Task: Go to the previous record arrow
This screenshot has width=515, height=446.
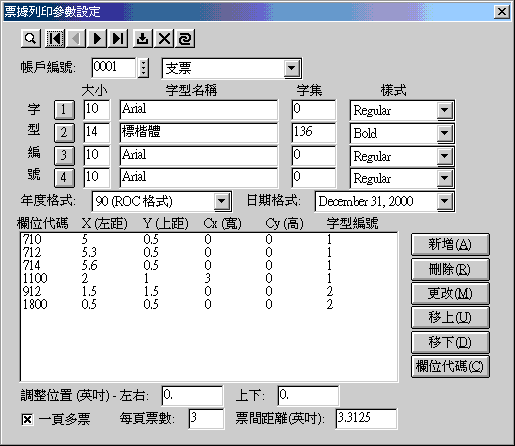Action: [x=76, y=39]
